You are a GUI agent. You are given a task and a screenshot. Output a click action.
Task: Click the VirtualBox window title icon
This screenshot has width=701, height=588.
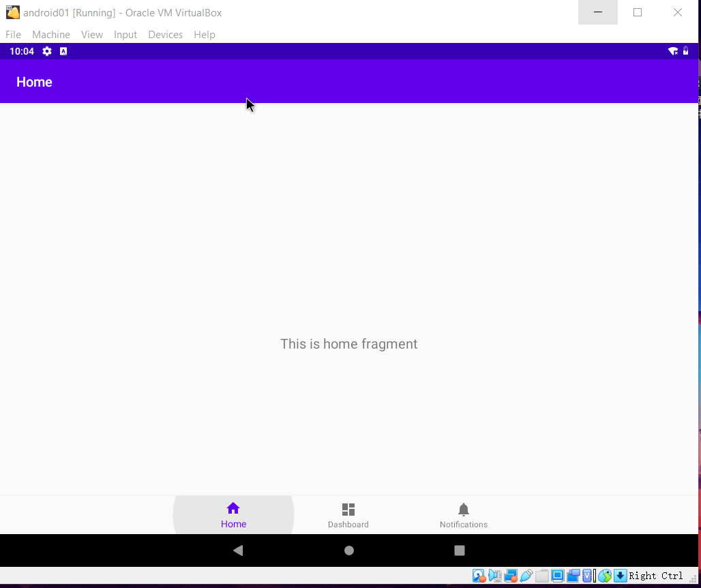pyautogui.click(x=12, y=12)
